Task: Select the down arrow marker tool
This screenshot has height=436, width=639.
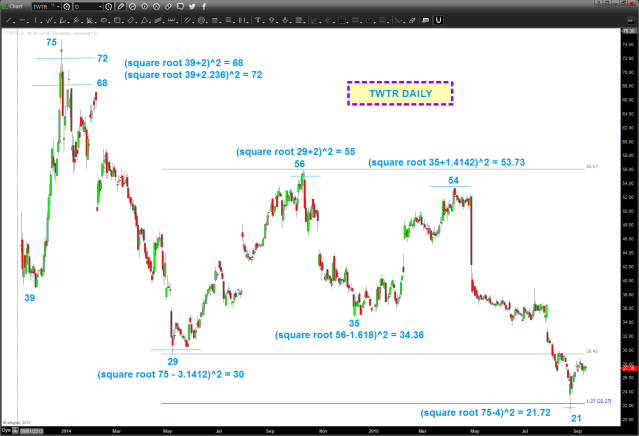Action: point(285,20)
